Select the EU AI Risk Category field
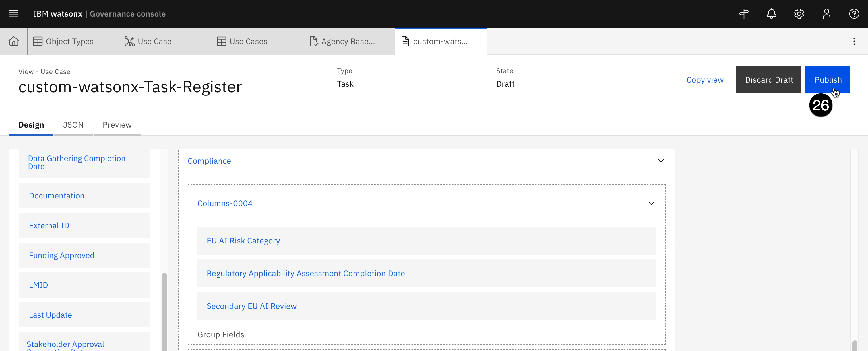This screenshot has height=351, width=868. (x=426, y=241)
